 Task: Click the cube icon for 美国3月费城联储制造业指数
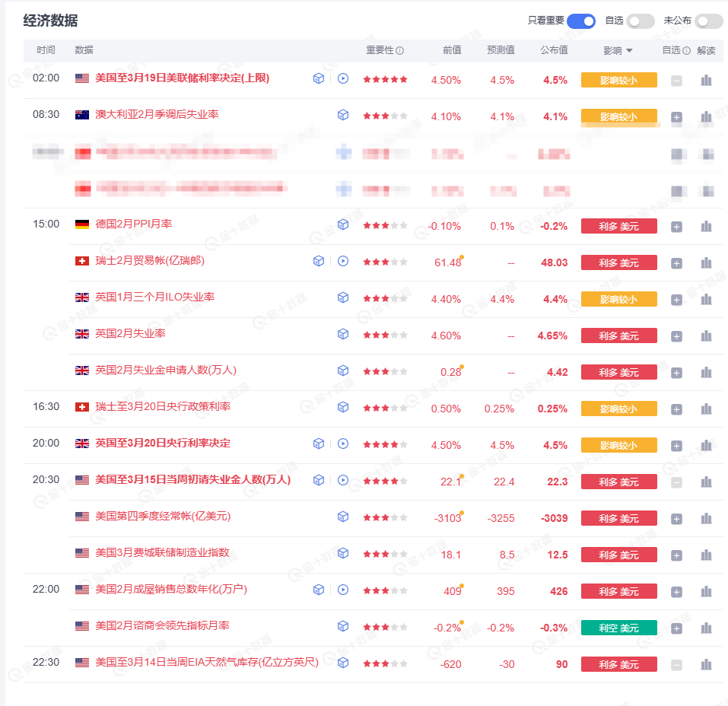342,554
